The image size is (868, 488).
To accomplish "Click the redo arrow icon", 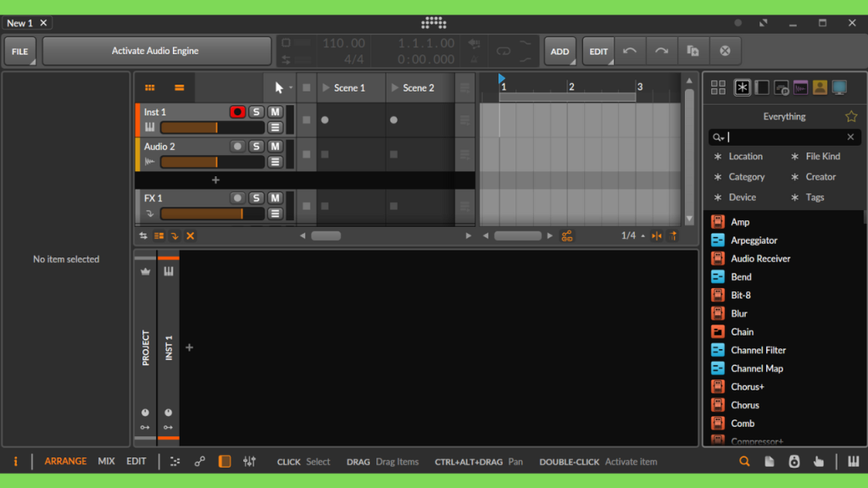I will [x=661, y=51].
